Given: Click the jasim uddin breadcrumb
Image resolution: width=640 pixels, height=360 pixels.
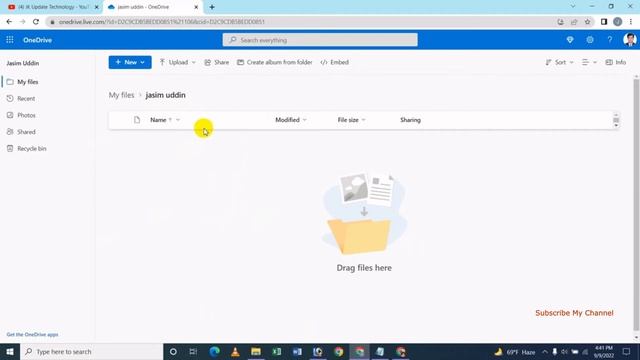Looking at the screenshot, I should [x=165, y=95].
